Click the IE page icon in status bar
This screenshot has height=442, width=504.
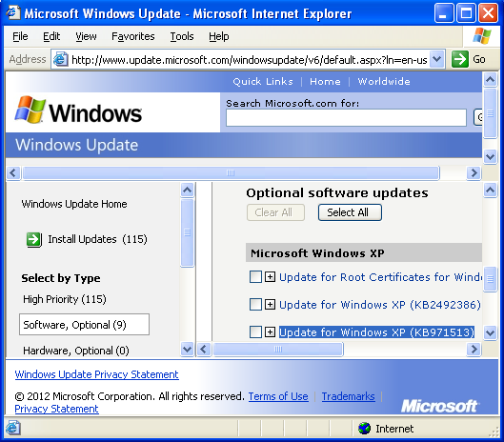coord(12,429)
